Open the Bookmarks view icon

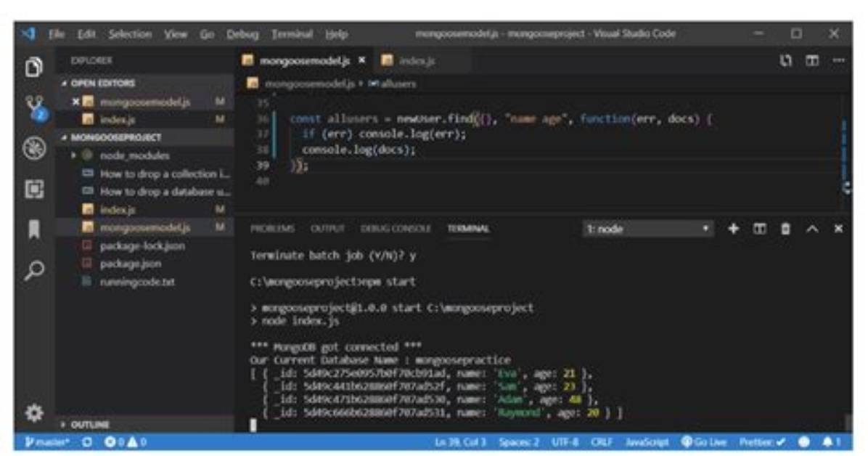click(x=34, y=229)
